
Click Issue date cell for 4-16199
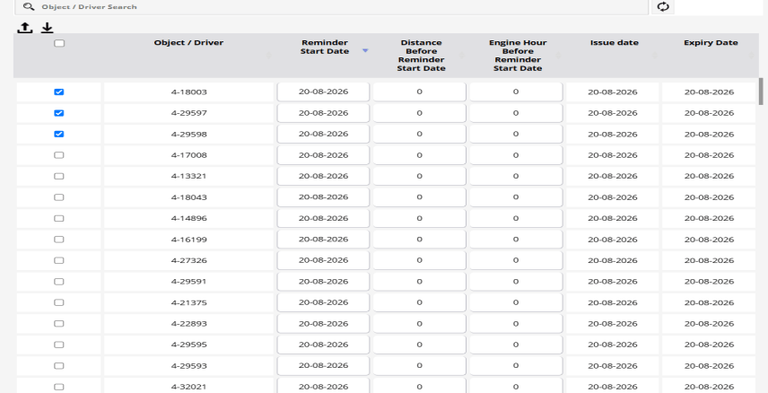pos(613,240)
